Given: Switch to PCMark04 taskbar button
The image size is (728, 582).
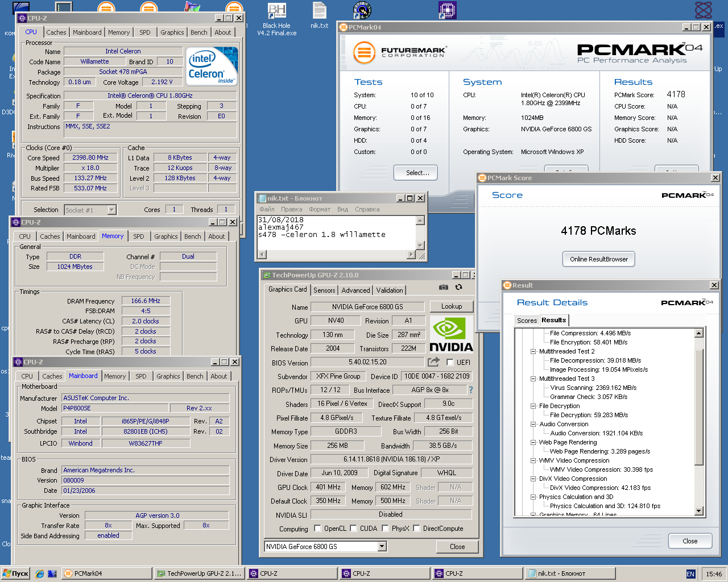Looking at the screenshot, I should click(106, 573).
